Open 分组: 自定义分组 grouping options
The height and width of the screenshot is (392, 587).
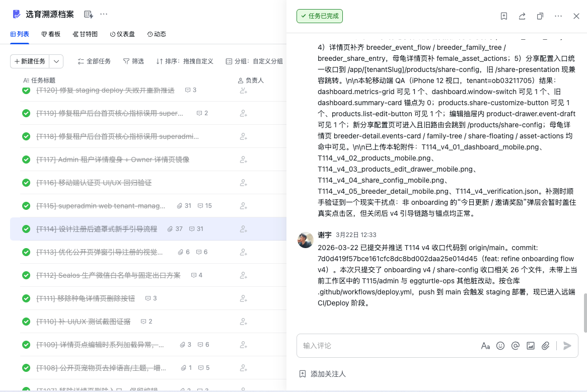pyautogui.click(x=254, y=61)
